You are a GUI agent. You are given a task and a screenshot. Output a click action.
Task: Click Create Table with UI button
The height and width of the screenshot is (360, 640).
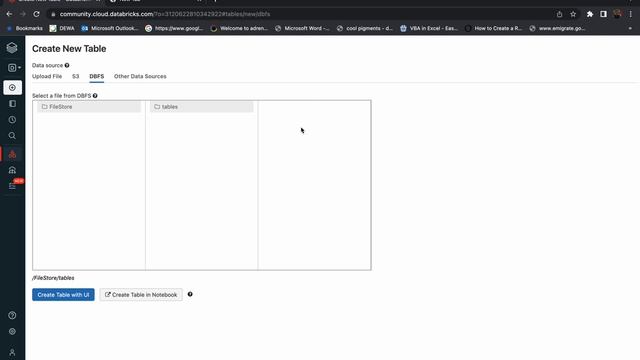tap(63, 295)
